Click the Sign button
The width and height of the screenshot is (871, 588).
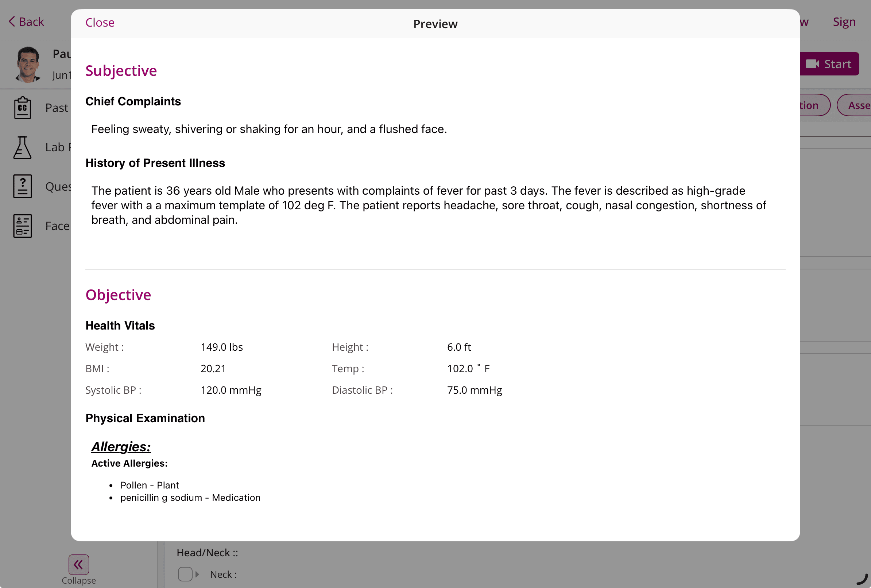844,22
